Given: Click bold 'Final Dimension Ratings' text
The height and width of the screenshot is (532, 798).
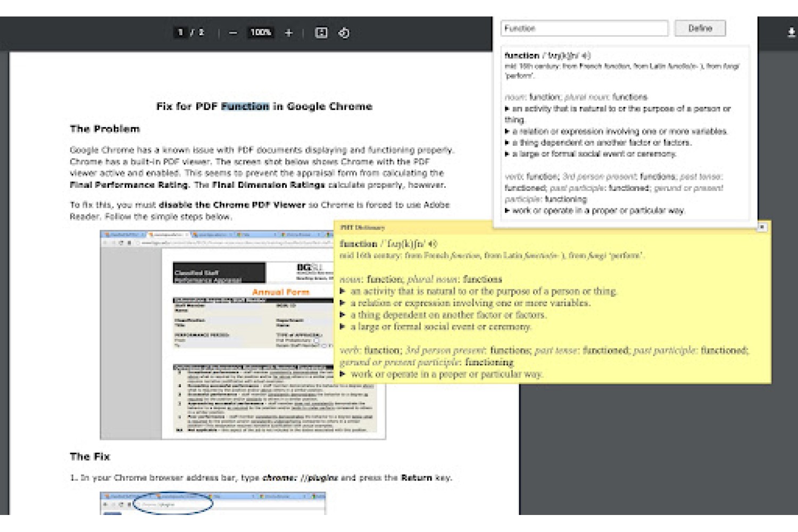Looking at the screenshot, I should [269, 185].
